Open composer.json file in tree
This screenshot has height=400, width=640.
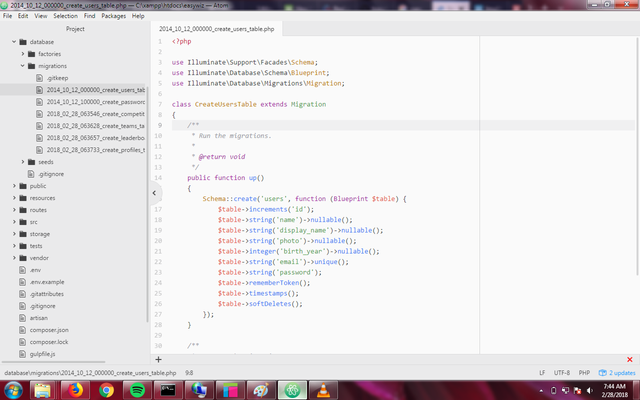[49, 329]
